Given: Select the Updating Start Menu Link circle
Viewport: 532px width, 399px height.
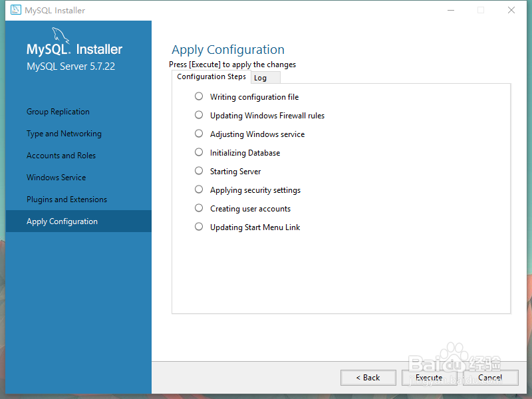Looking at the screenshot, I should coord(199,227).
